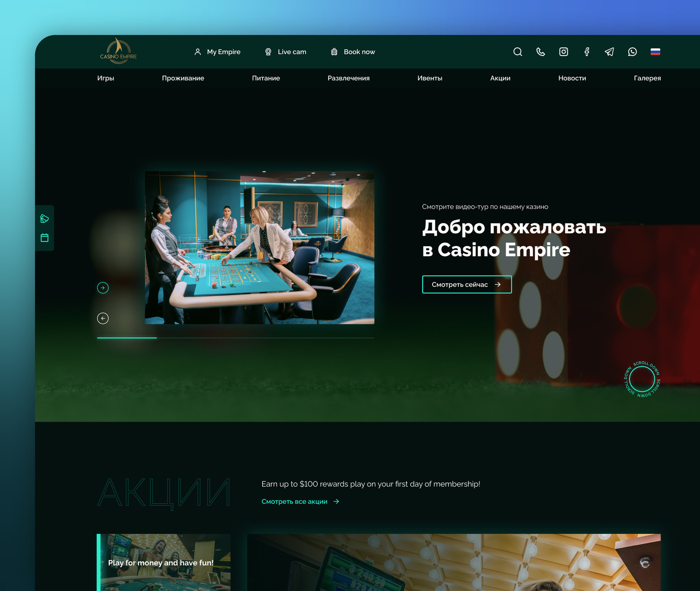
Task: Follow the Смотреть все акции link
Action: [300, 502]
